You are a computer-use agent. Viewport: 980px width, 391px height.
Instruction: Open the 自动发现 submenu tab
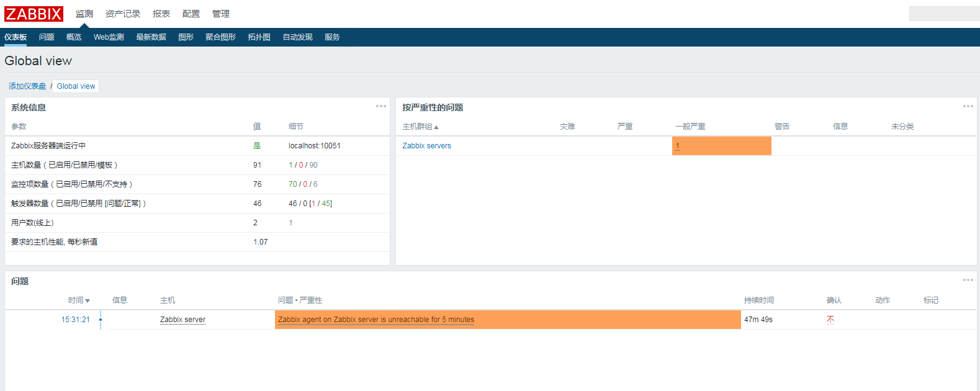click(297, 37)
